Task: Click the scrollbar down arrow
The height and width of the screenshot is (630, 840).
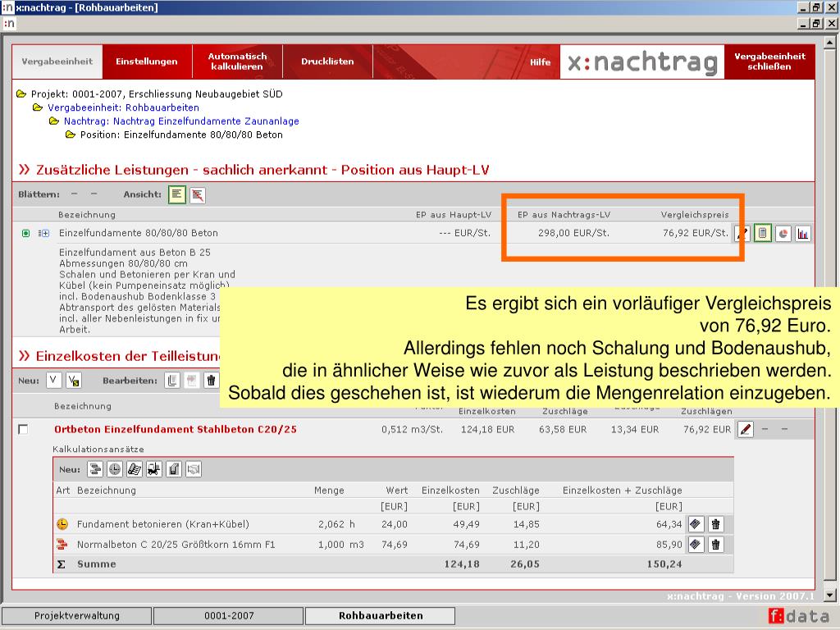Action: [x=830, y=595]
